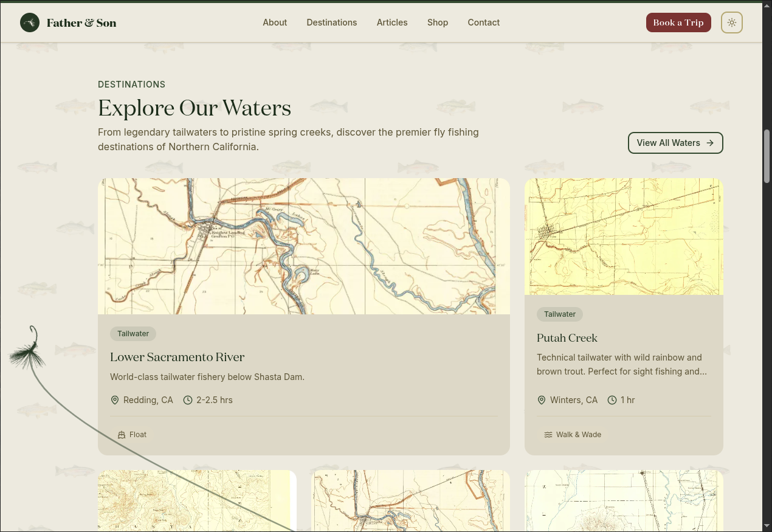Image resolution: width=772 pixels, height=532 pixels.
Task: Click the Walk & Wade waves icon
Action: click(x=548, y=435)
